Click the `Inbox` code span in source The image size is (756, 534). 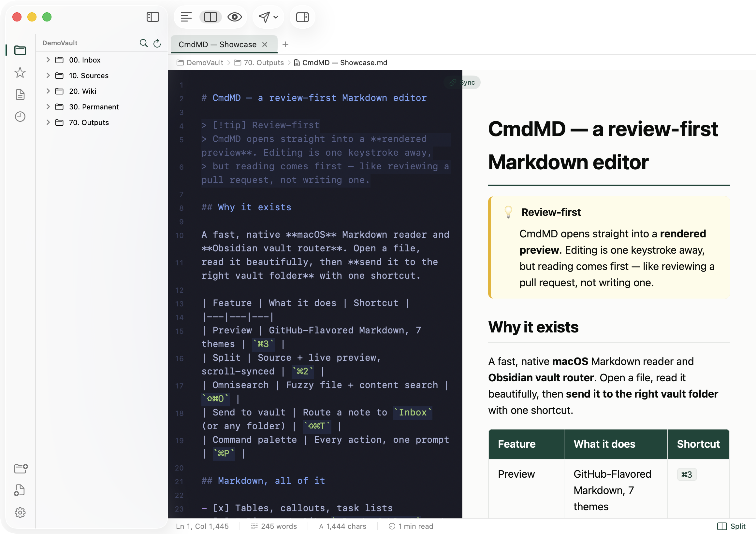(x=413, y=412)
